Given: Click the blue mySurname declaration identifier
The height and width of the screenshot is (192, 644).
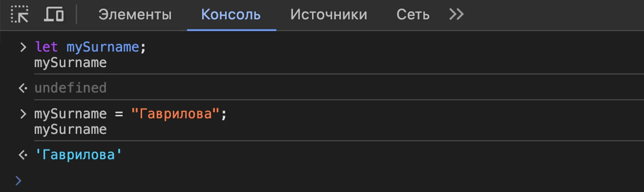Looking at the screenshot, I should pyautogui.click(x=102, y=47).
